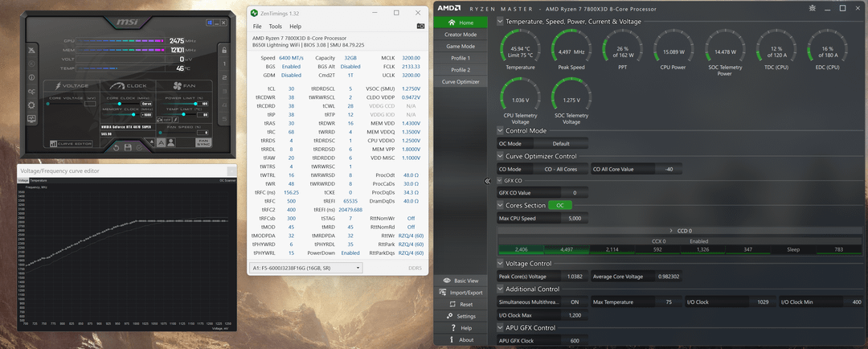868x349 pixels.
Task: Open ZenTimings Tools menu
Action: (x=275, y=27)
